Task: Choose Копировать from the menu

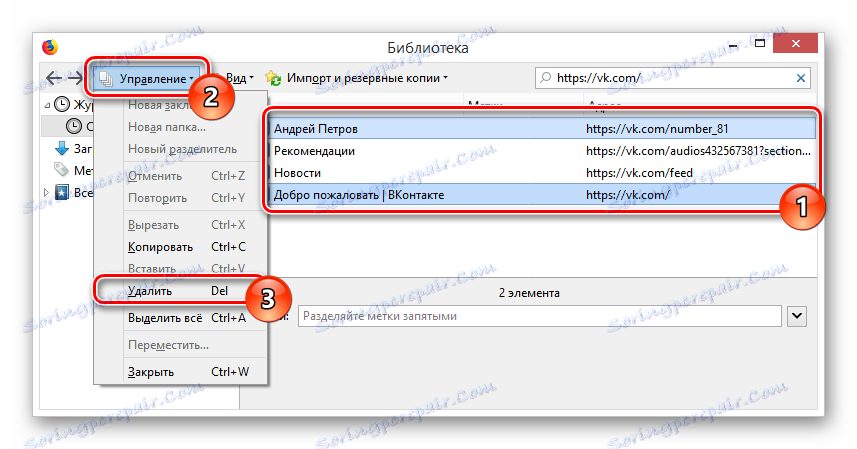Action: 180,247
